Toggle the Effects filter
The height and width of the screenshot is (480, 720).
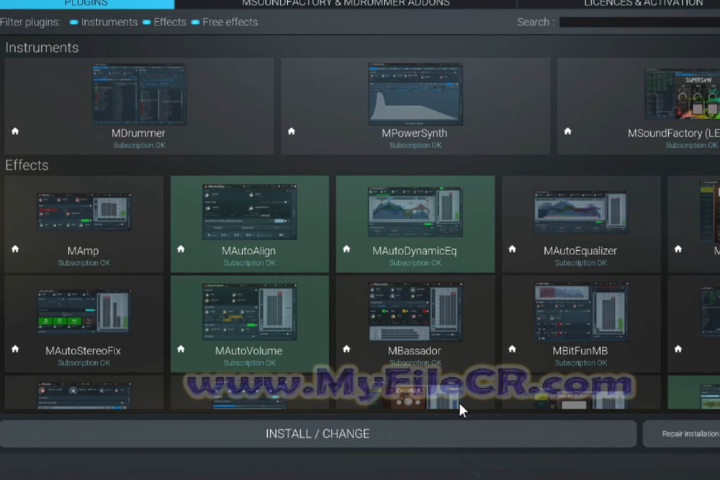(x=164, y=22)
